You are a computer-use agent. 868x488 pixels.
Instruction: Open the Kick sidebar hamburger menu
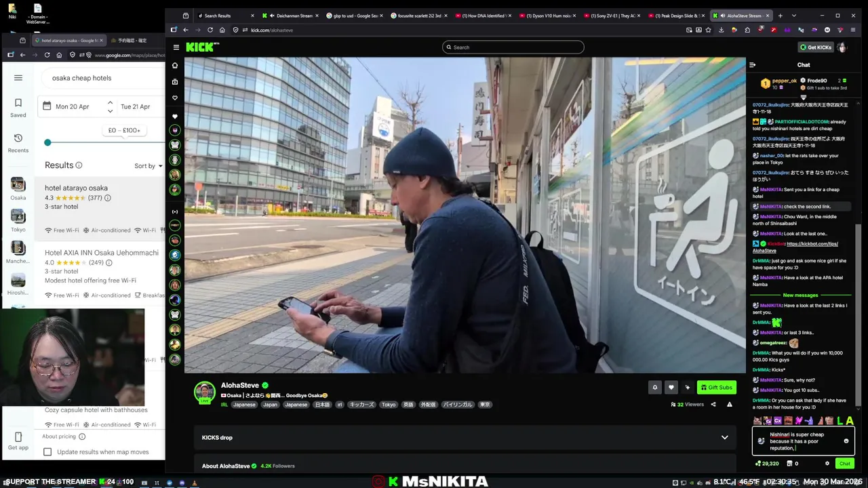[176, 47]
